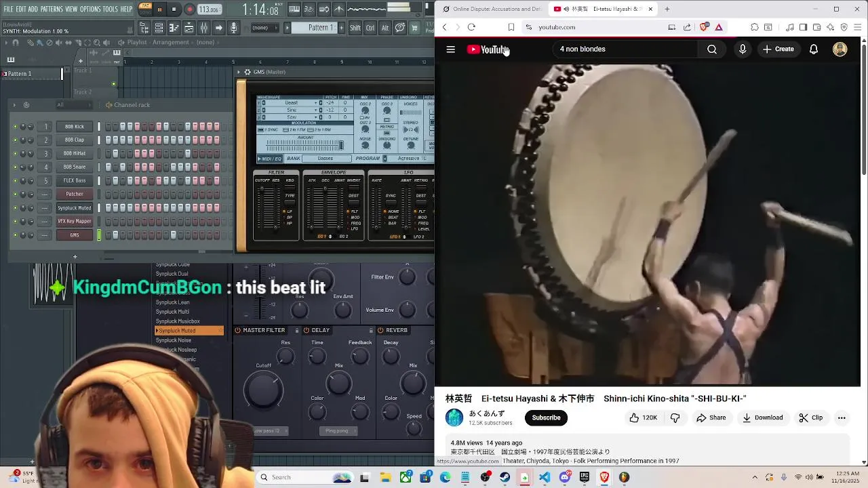Screen dimensions: 868x488
Task: Open the FL Studio mixer icon
Action: coord(203,28)
